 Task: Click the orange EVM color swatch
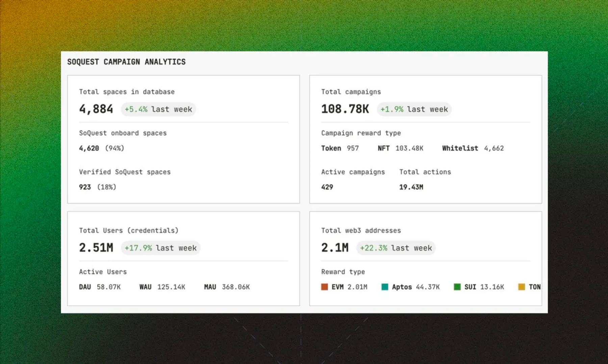[x=324, y=287]
